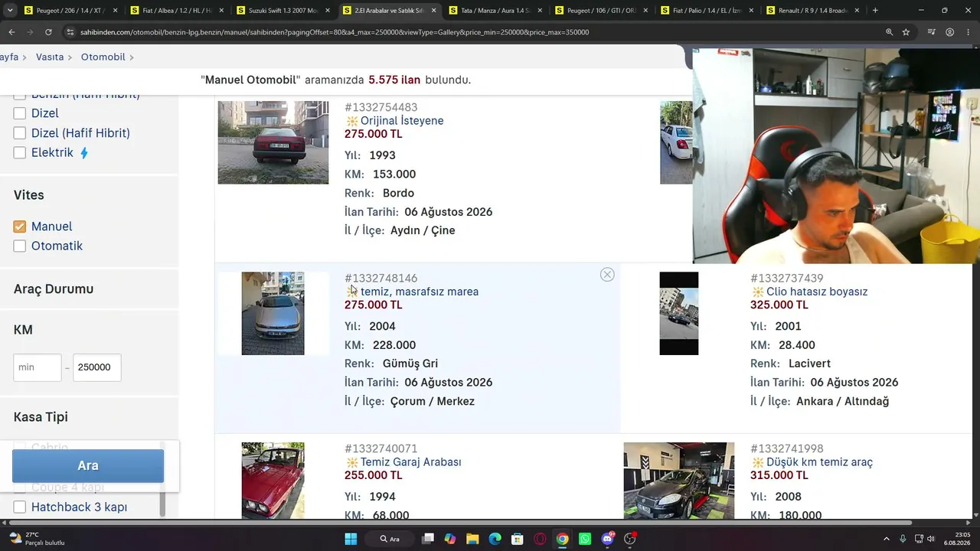The image size is (980, 551).
Task: Open the zoom magnifier in address bar
Action: coord(889,32)
